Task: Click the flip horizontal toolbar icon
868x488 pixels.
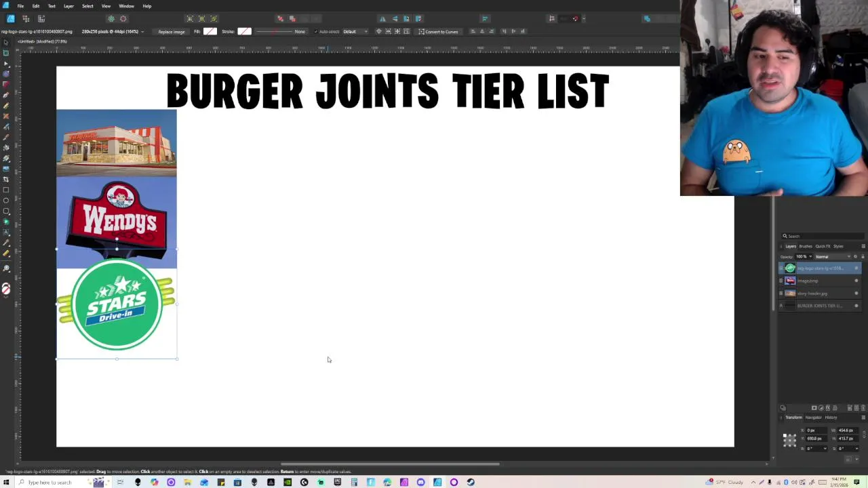Action: 382,18
